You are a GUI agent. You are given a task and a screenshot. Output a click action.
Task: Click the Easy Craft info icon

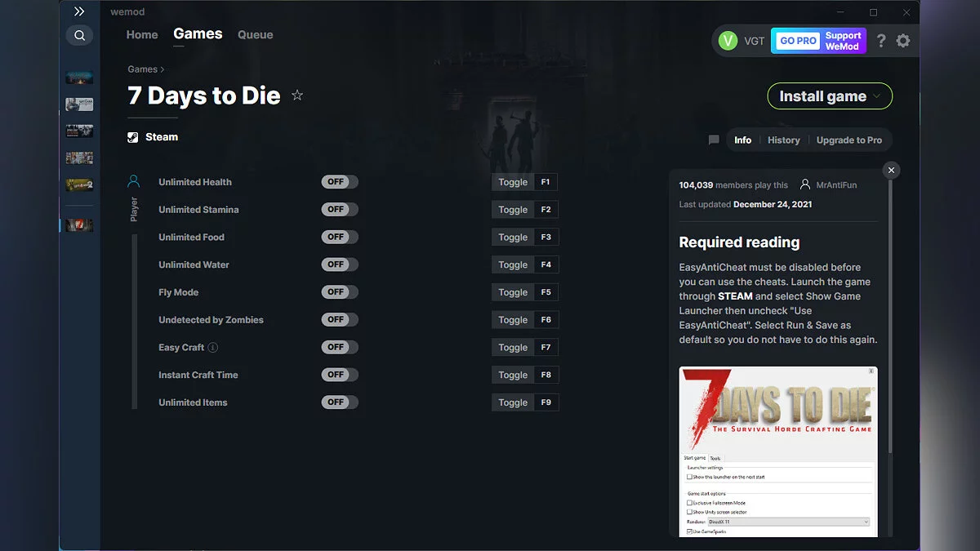pos(213,348)
